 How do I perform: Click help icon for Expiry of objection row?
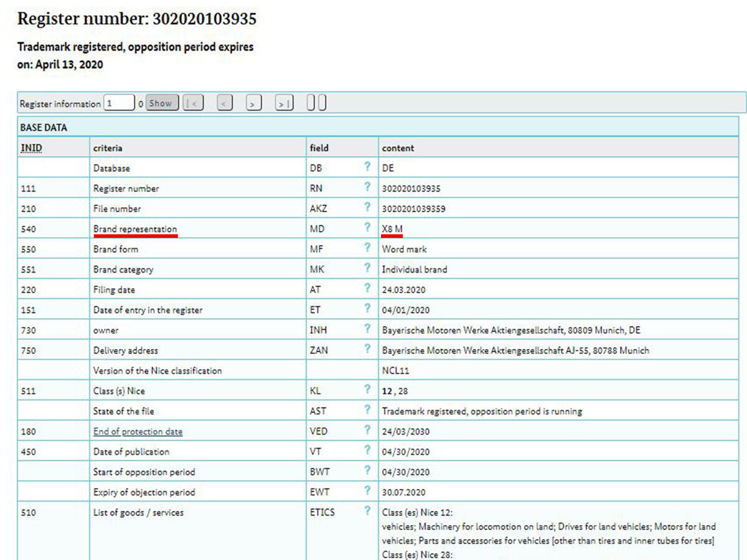point(367,491)
